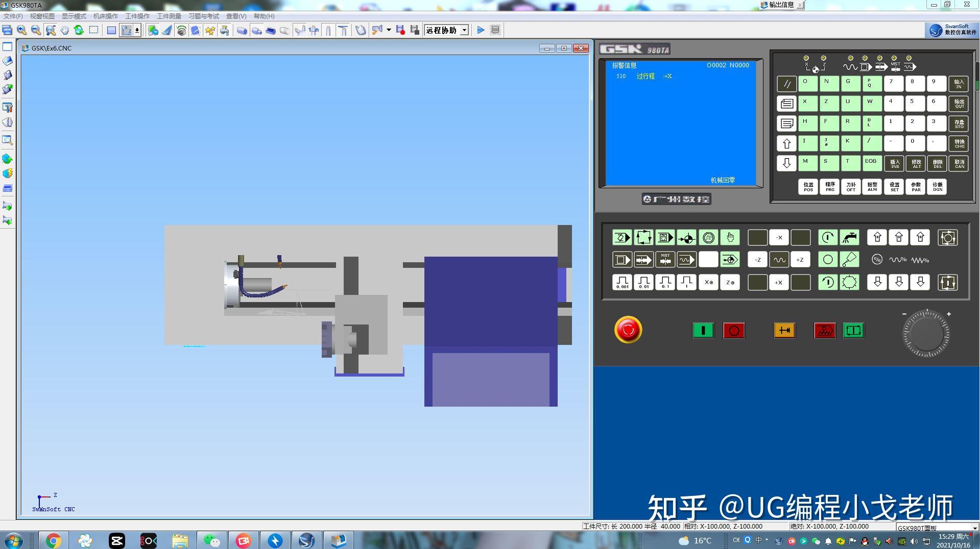Open the 工件操作 menu
This screenshot has width=980, height=549.
(x=137, y=16)
